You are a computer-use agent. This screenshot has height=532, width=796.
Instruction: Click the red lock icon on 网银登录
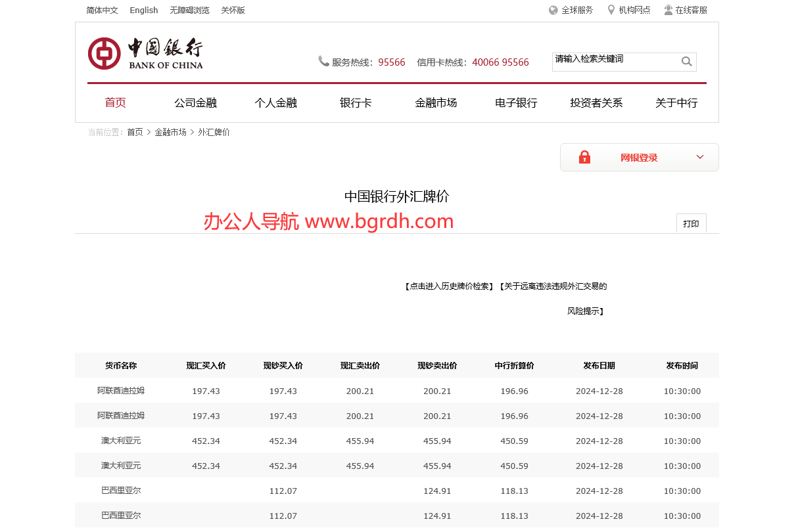coord(585,157)
